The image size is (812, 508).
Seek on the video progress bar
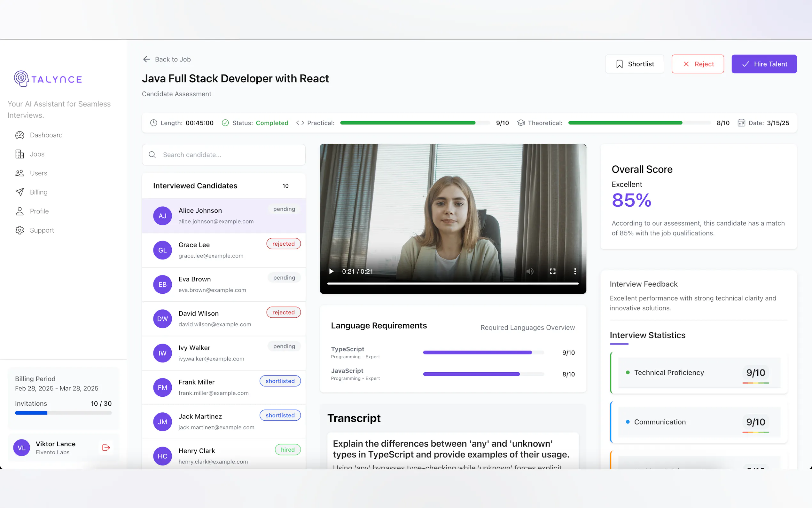[x=452, y=283]
